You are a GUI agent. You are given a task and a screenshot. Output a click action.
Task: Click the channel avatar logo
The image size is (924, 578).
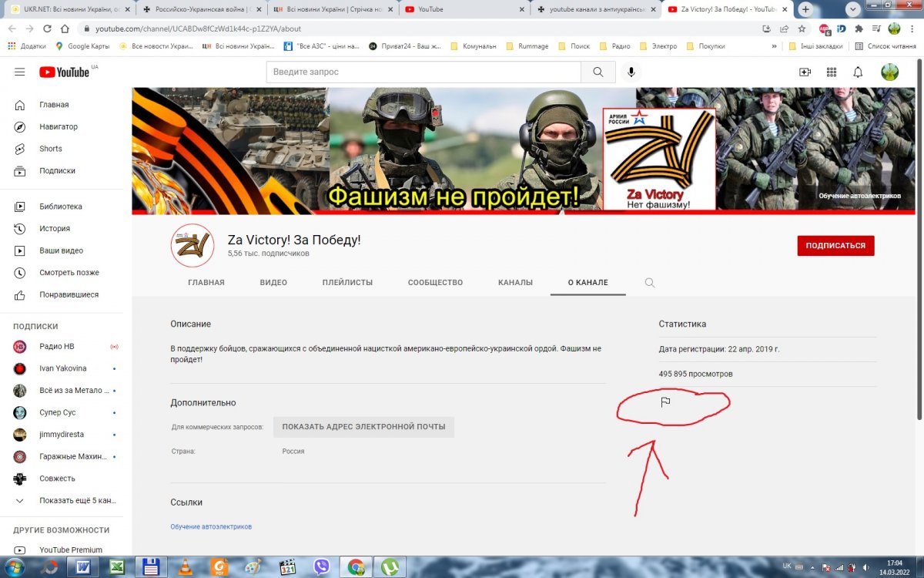(x=192, y=245)
